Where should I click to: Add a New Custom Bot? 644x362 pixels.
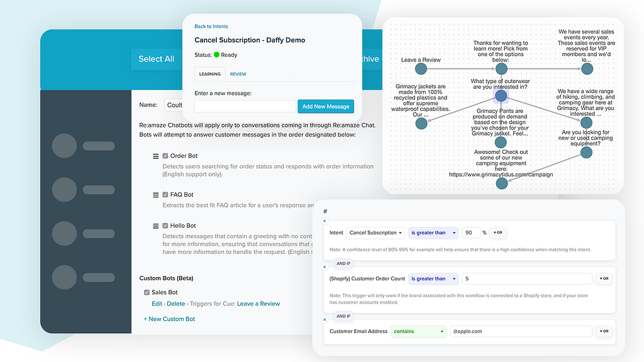click(x=169, y=319)
